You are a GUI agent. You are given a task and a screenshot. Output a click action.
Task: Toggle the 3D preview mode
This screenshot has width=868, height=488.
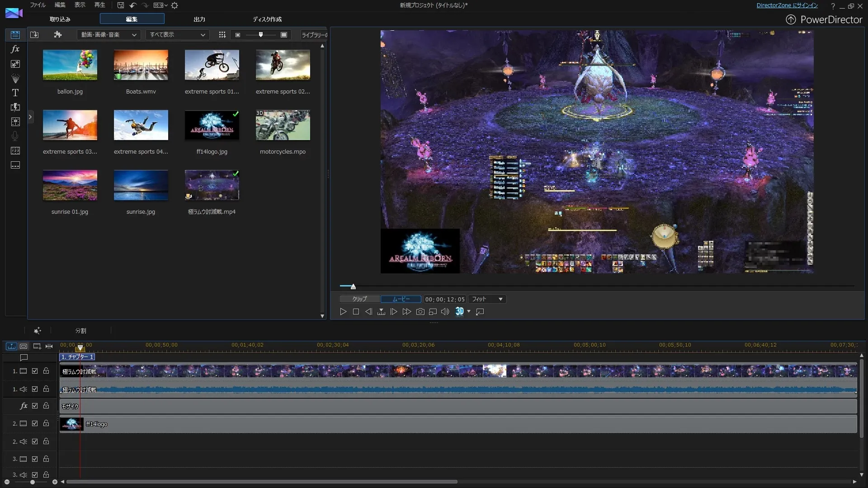click(459, 311)
